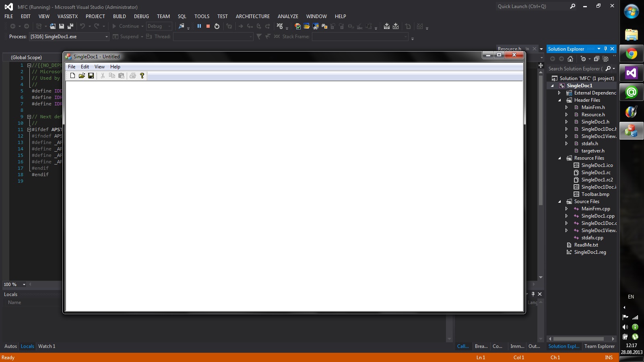The width and height of the screenshot is (644, 362).
Task: Click the Open folder icon in SingleDoc1 toolbar
Action: (x=82, y=76)
